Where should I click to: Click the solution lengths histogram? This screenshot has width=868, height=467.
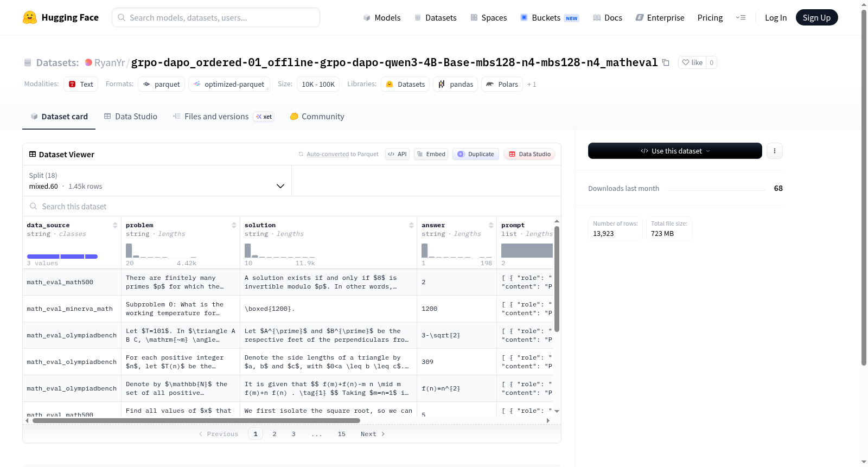280,251
